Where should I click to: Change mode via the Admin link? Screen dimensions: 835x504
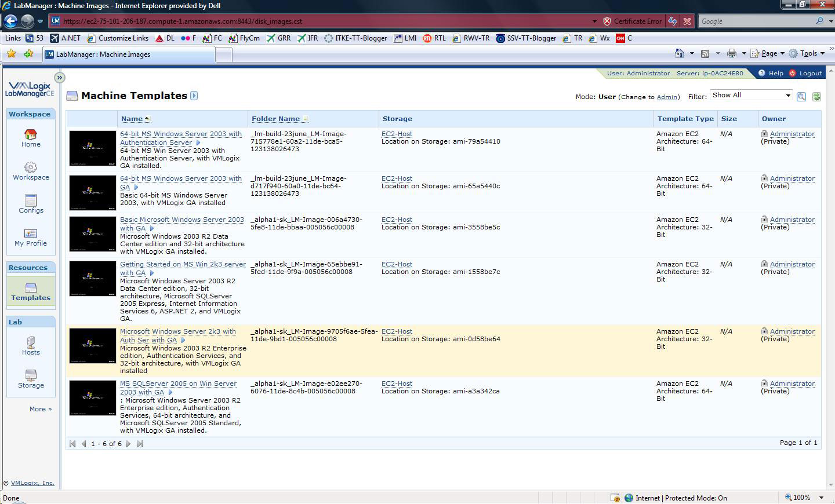666,97
